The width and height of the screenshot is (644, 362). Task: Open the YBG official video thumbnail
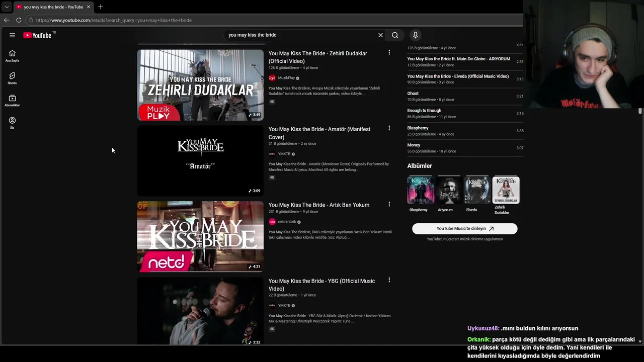point(200,311)
